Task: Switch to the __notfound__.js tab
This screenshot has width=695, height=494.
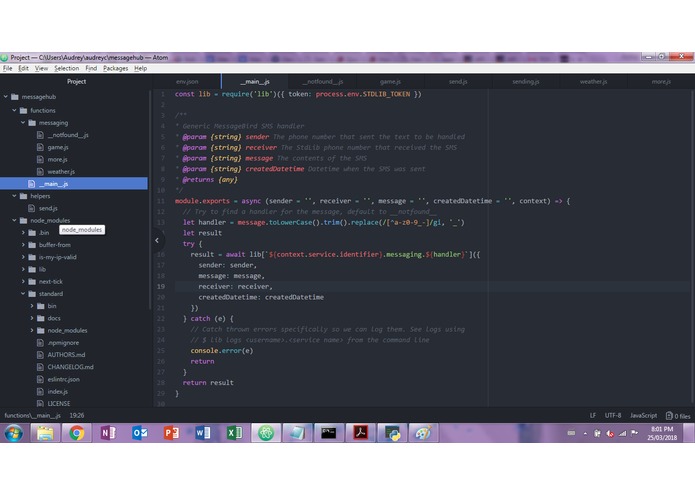Action: point(323,82)
